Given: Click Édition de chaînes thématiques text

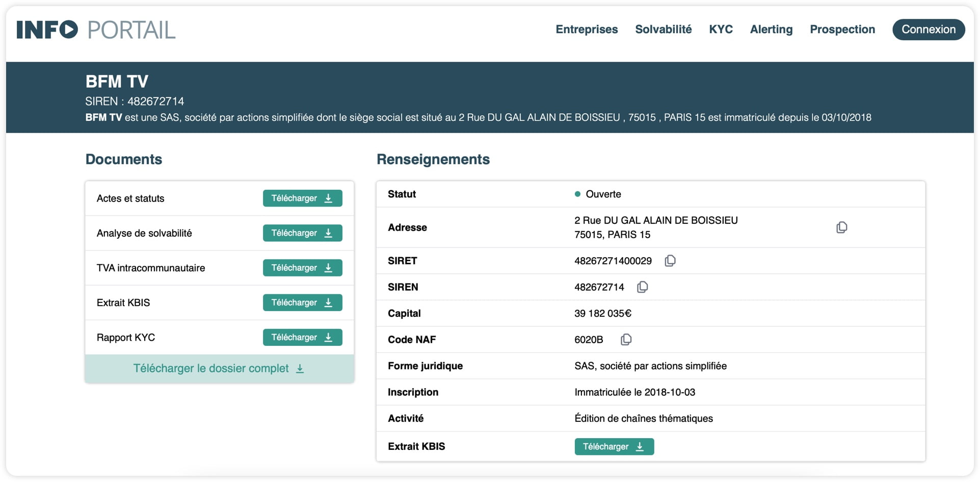Looking at the screenshot, I should pos(644,419).
